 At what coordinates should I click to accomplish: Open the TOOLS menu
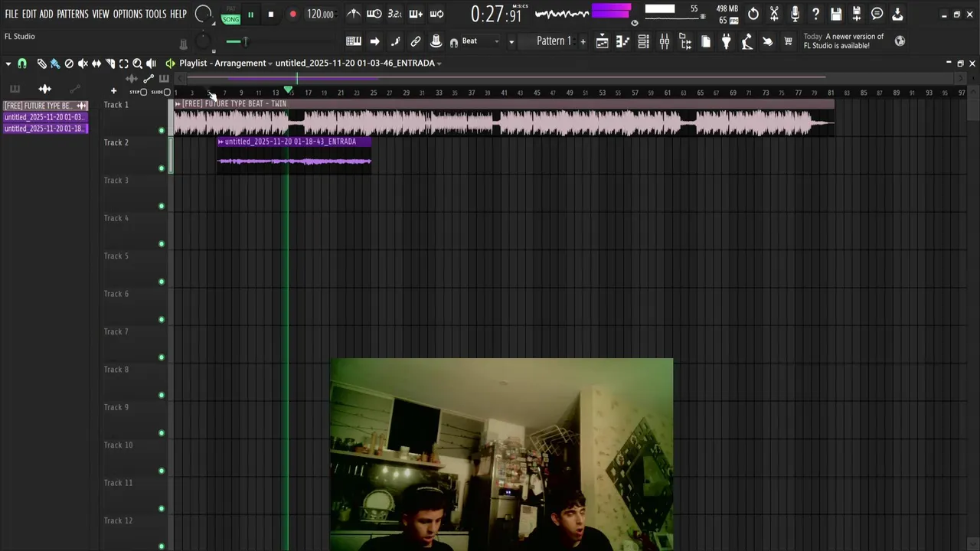click(156, 14)
